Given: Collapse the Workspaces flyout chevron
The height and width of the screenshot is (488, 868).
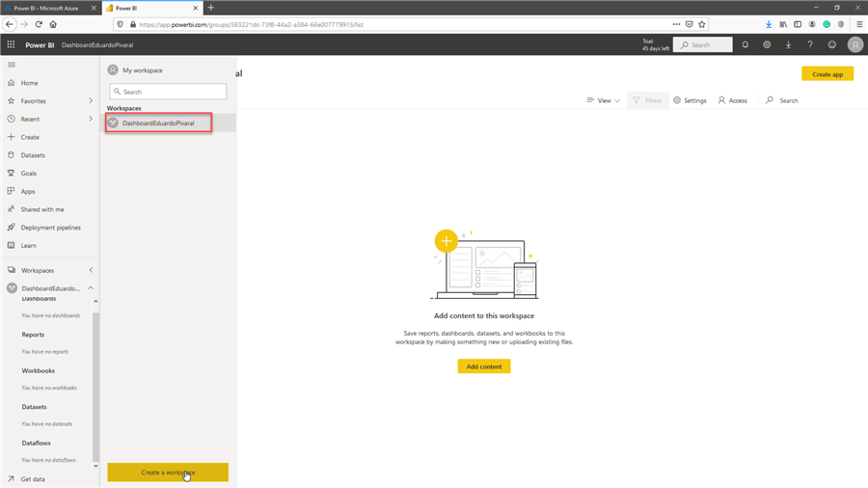Looking at the screenshot, I should pos(91,270).
